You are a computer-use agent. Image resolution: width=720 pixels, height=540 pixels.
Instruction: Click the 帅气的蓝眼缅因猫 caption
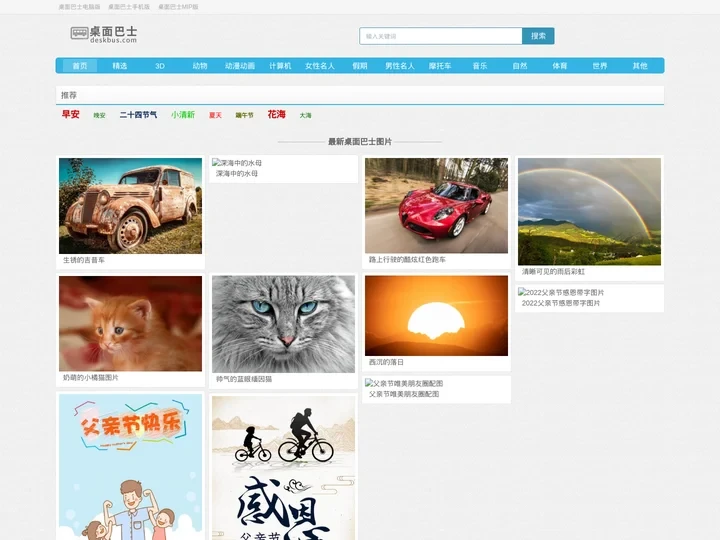(244, 379)
